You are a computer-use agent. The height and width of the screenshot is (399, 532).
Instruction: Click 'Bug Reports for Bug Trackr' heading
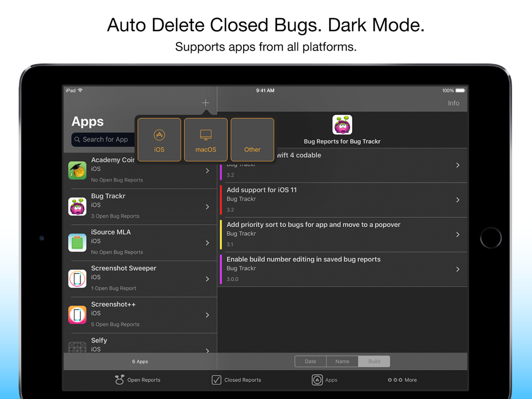(342, 142)
